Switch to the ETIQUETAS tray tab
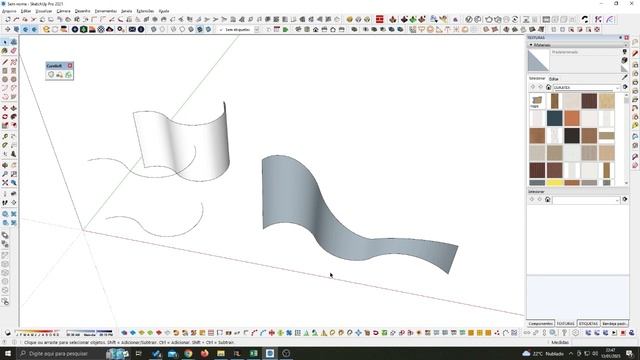Screen dimensions: 640x360 pyautogui.click(x=588, y=323)
